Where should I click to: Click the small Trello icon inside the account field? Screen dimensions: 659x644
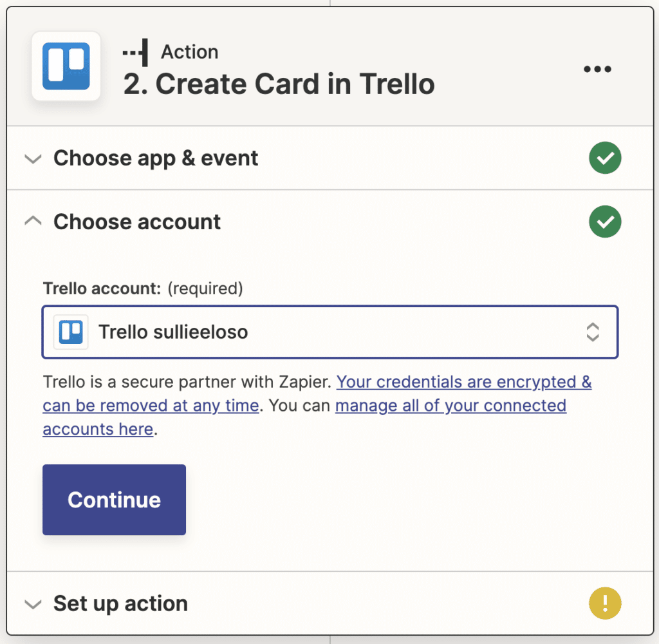(71, 332)
